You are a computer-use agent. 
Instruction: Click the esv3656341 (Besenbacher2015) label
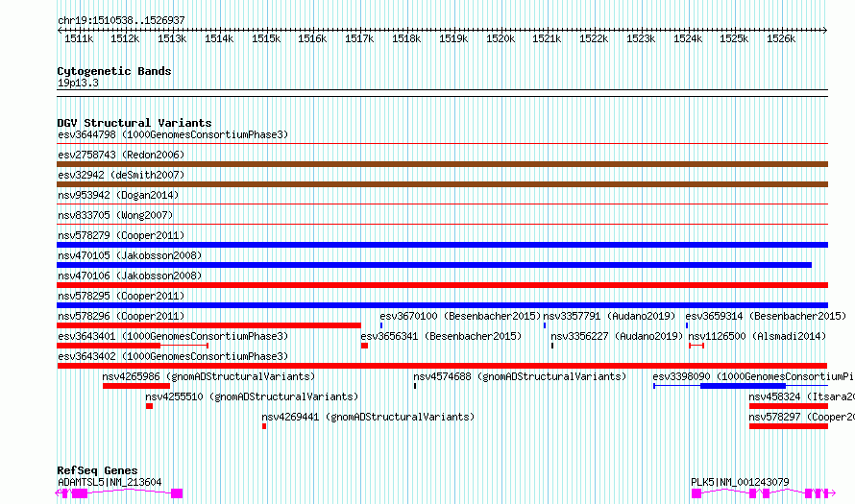coord(441,336)
